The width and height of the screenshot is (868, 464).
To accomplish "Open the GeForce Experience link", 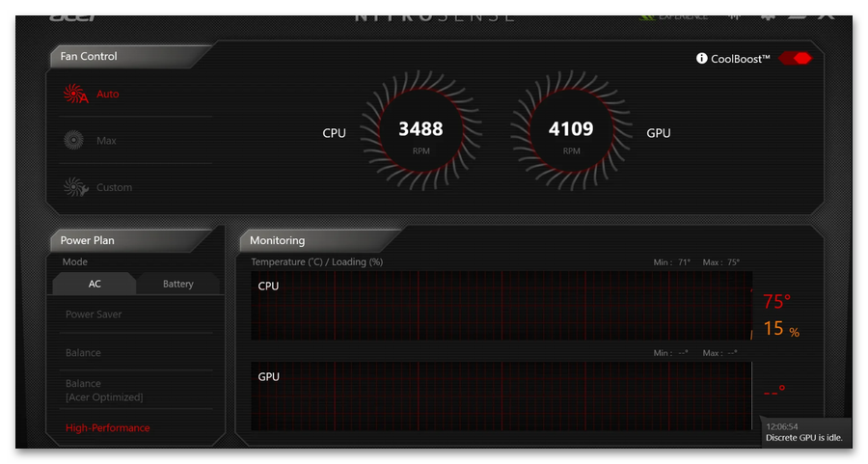I will [673, 17].
